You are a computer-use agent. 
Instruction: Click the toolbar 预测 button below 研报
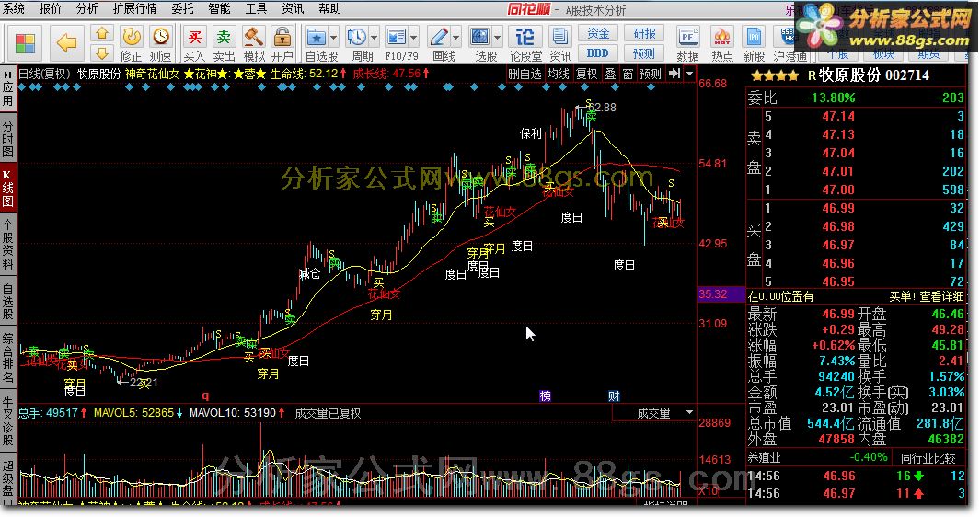644,53
